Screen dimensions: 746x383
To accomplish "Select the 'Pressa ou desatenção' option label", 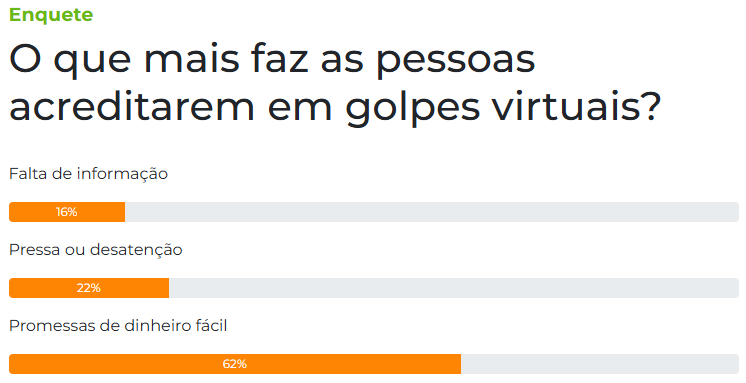I will (96, 250).
